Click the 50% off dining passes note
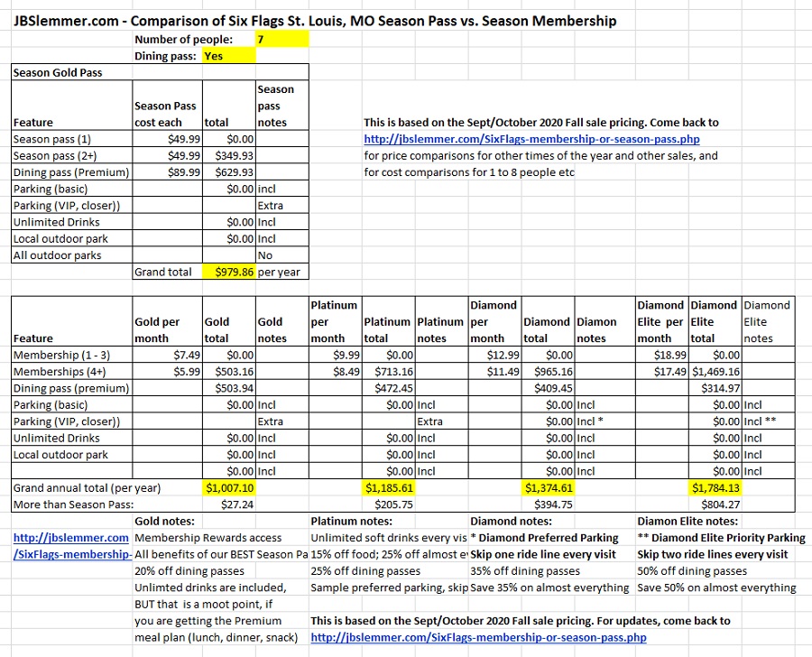The height and width of the screenshot is (657, 812). [x=692, y=571]
